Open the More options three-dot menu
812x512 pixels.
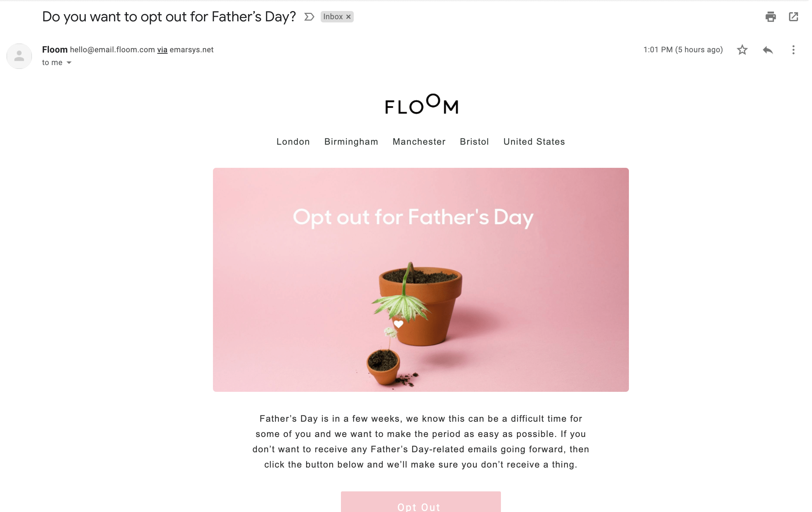click(793, 50)
